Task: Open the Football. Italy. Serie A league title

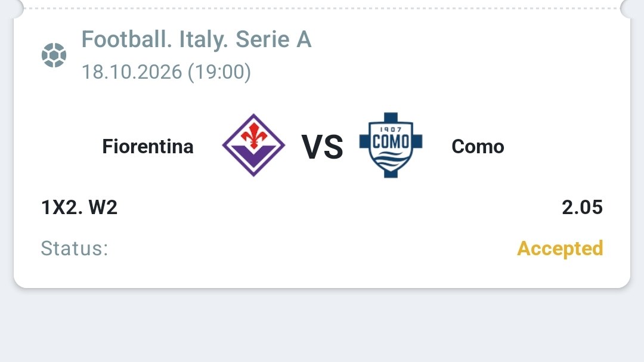Action: [x=196, y=39]
